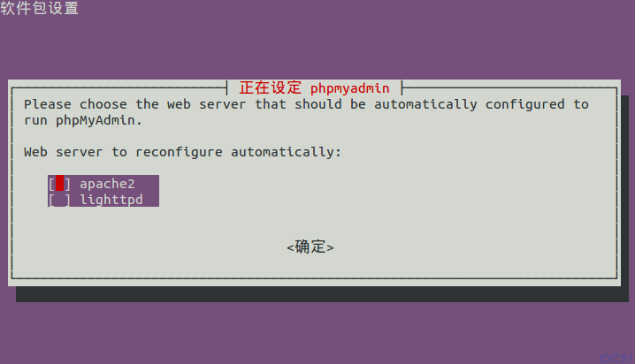Click the opening bracket of lighttpd checkbox

click(x=51, y=200)
